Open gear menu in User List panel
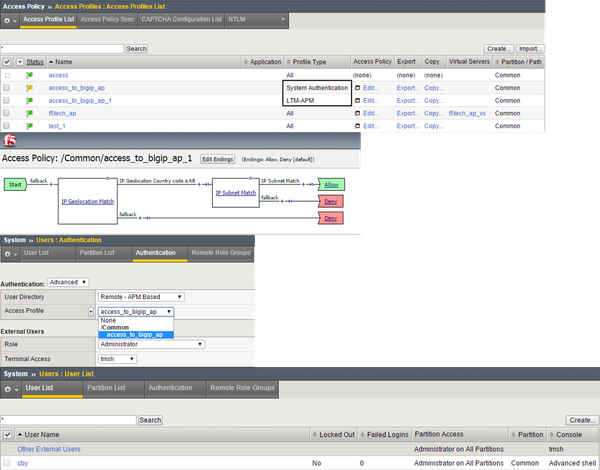The width and height of the screenshot is (600, 470). (11, 389)
